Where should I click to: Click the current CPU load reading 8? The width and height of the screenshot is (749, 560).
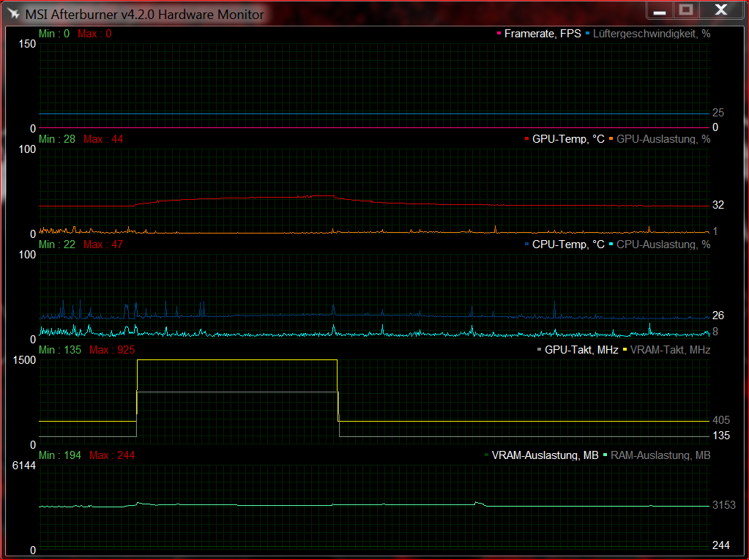tap(715, 332)
